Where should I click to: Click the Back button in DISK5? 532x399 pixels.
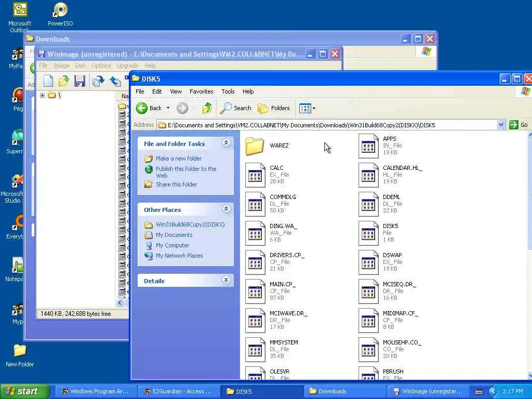(x=149, y=108)
